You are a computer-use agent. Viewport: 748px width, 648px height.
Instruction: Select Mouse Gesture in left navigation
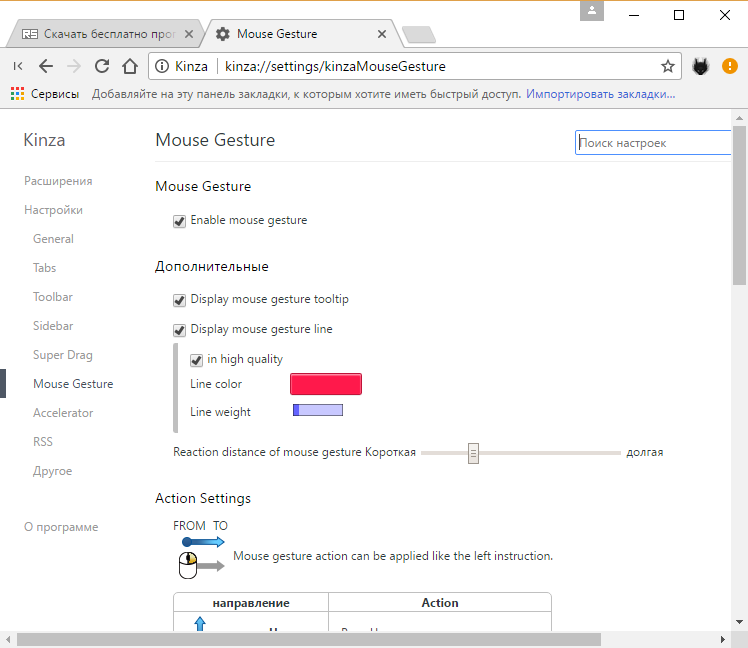tap(73, 384)
